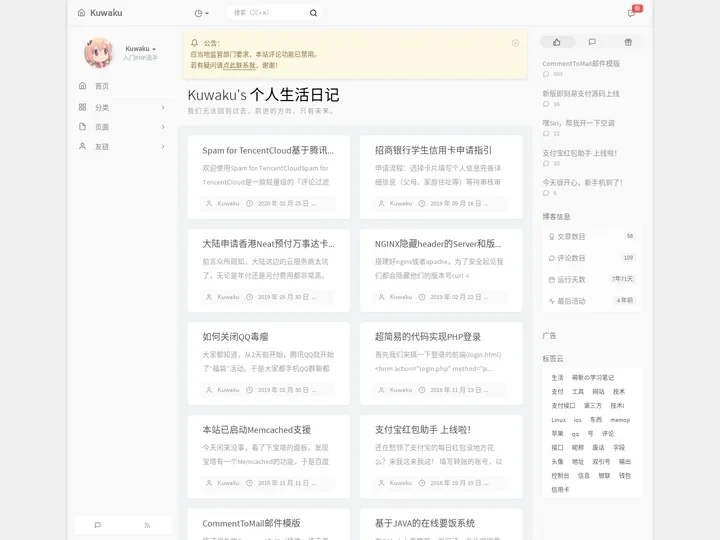Click the Kuwaku home logo icon

point(81,13)
